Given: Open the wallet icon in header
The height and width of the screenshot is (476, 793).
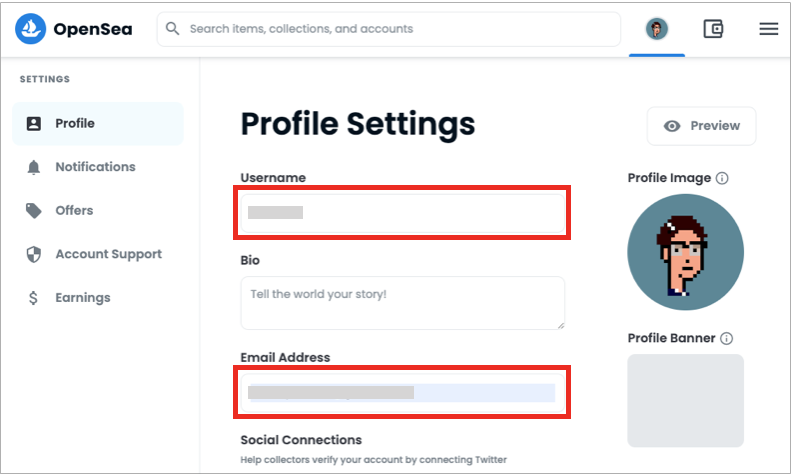Looking at the screenshot, I should point(713,29).
